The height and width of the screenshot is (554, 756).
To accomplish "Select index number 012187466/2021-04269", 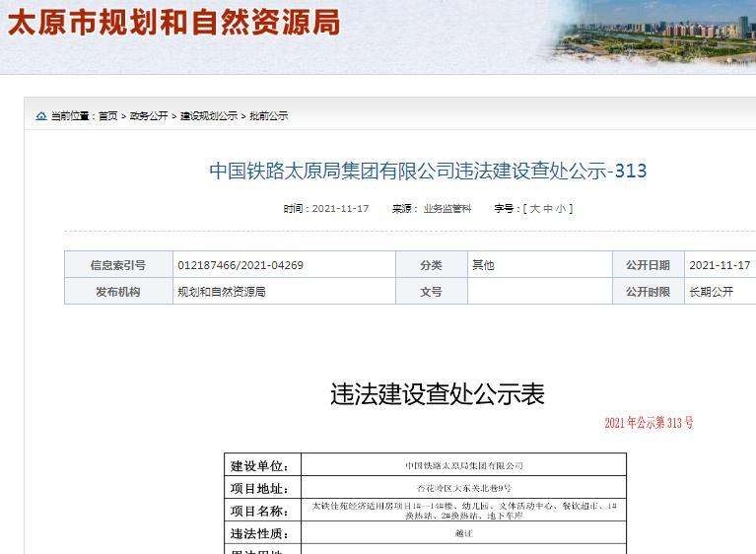I will pos(241,265).
